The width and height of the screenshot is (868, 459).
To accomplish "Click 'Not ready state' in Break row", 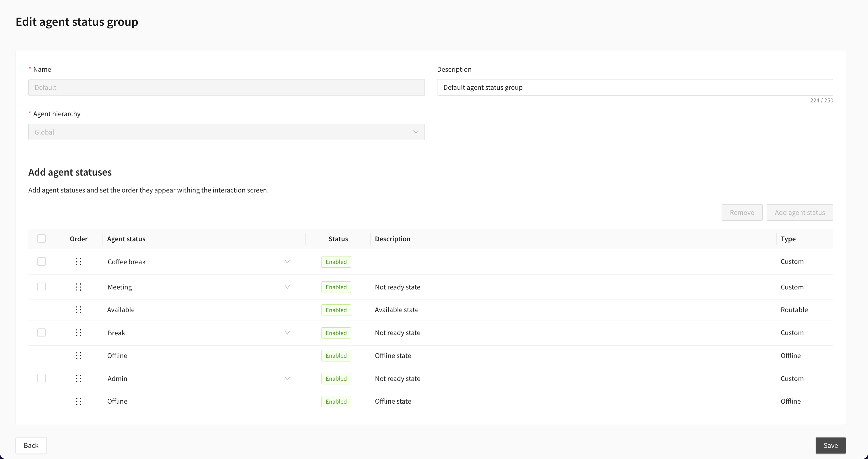I will 397,332.
